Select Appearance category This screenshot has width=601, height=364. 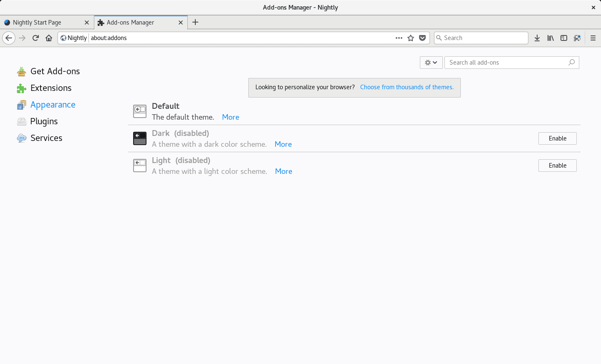pos(46,105)
